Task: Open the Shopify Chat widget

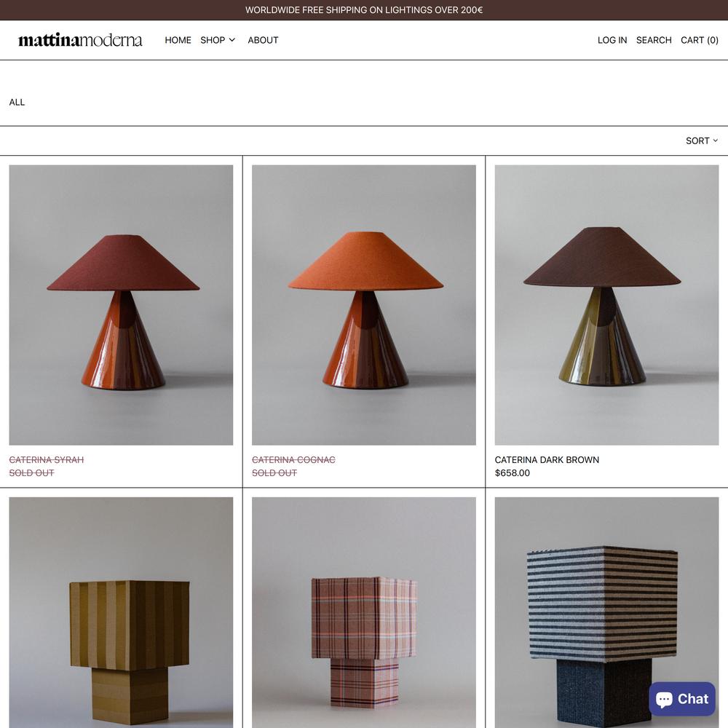Action: point(681,698)
